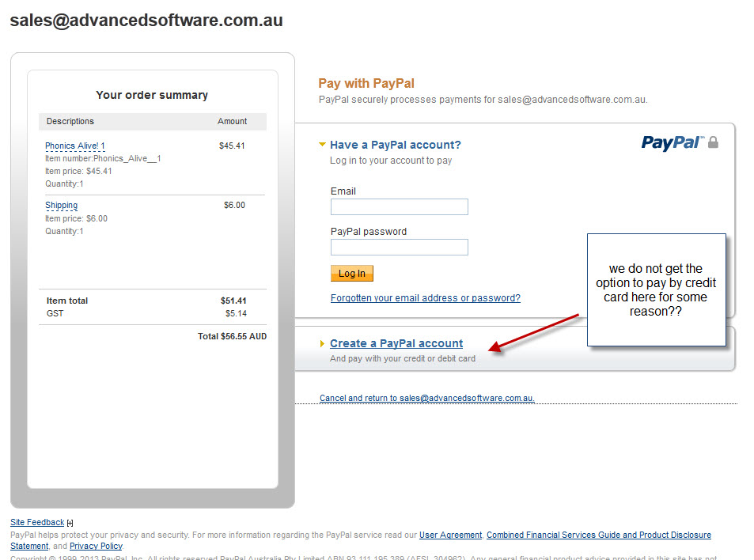Open 'Forgotten your email address or password?' link
This screenshot has width=754, height=560.
(425, 298)
